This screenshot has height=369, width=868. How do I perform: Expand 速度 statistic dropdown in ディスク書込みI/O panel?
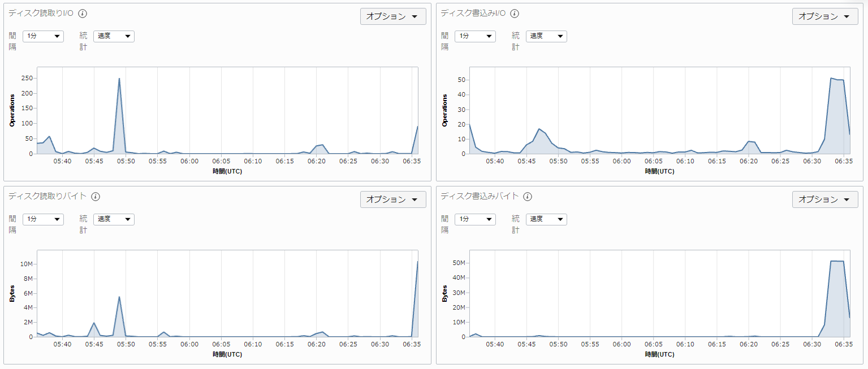546,36
